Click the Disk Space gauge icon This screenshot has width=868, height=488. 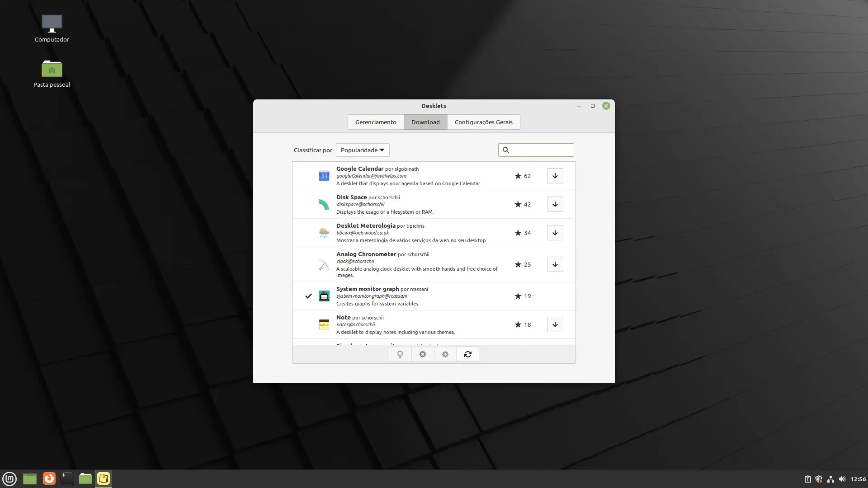pyautogui.click(x=324, y=204)
